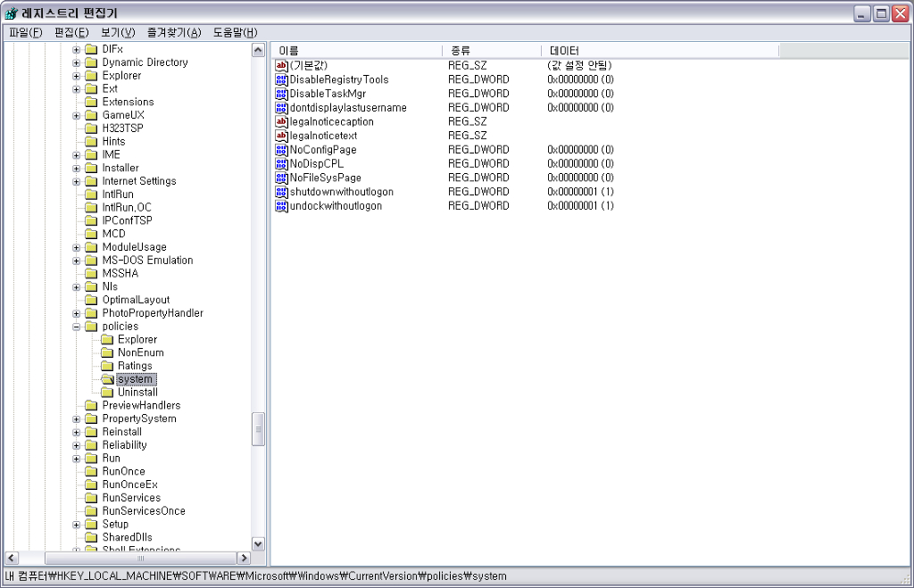The image size is (914, 588).
Task: Click the open folder icon of system key
Action: pos(107,379)
